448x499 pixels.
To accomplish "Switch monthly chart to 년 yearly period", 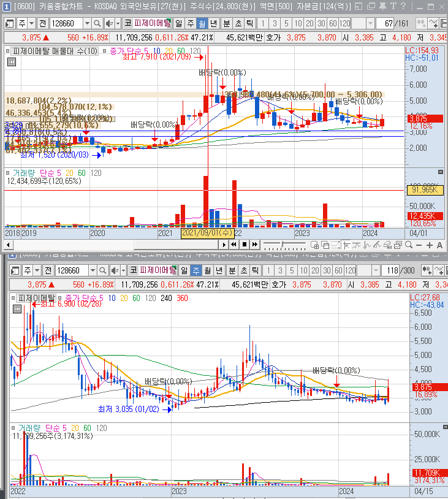I will pyautogui.click(x=213, y=23).
